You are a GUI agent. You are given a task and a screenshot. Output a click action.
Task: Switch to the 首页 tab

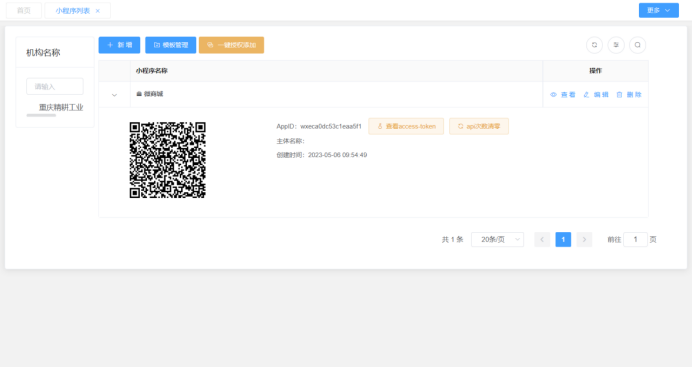coord(24,11)
